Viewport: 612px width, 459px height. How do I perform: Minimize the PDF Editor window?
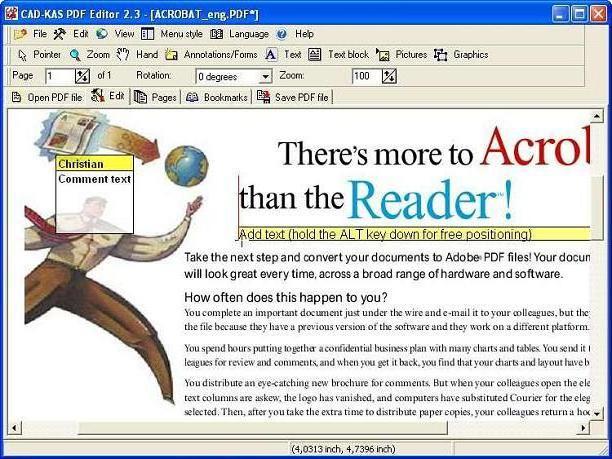[x=560, y=14]
